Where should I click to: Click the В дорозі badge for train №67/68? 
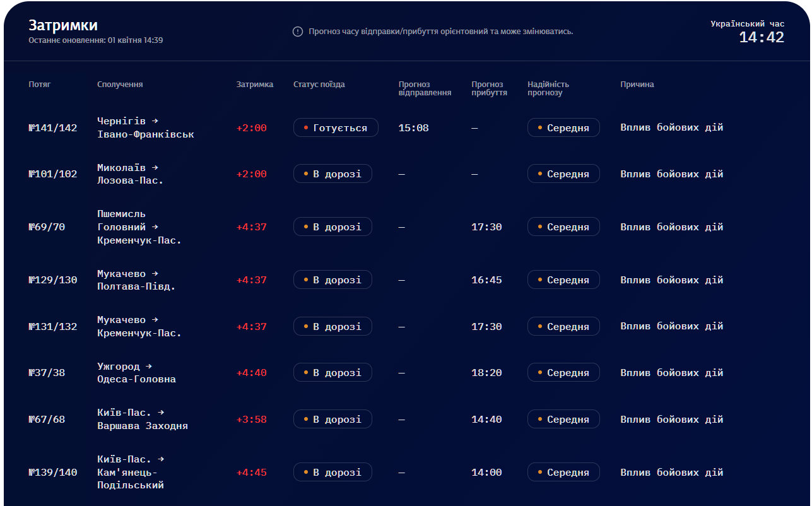coord(332,420)
